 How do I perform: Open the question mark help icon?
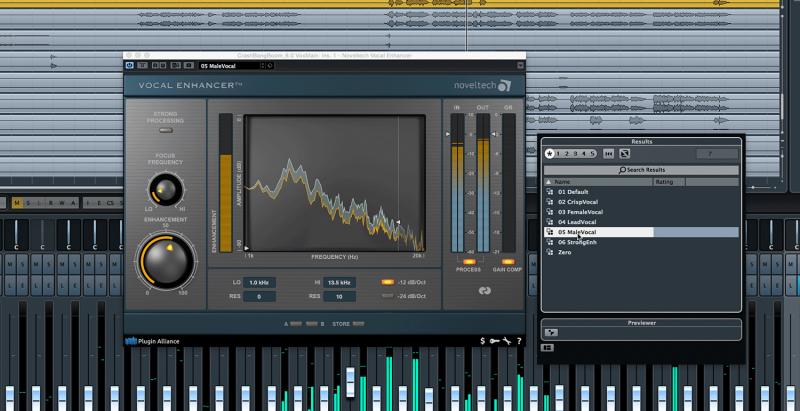[x=519, y=341]
